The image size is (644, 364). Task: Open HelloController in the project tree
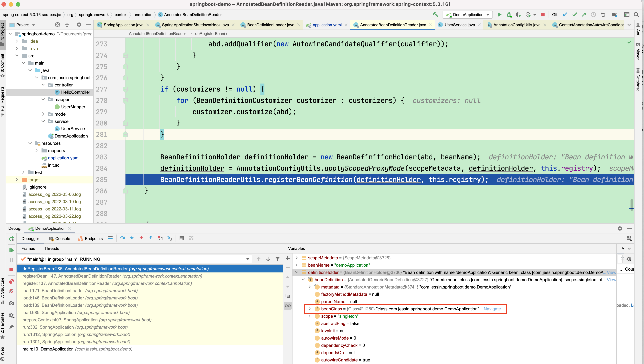76,92
